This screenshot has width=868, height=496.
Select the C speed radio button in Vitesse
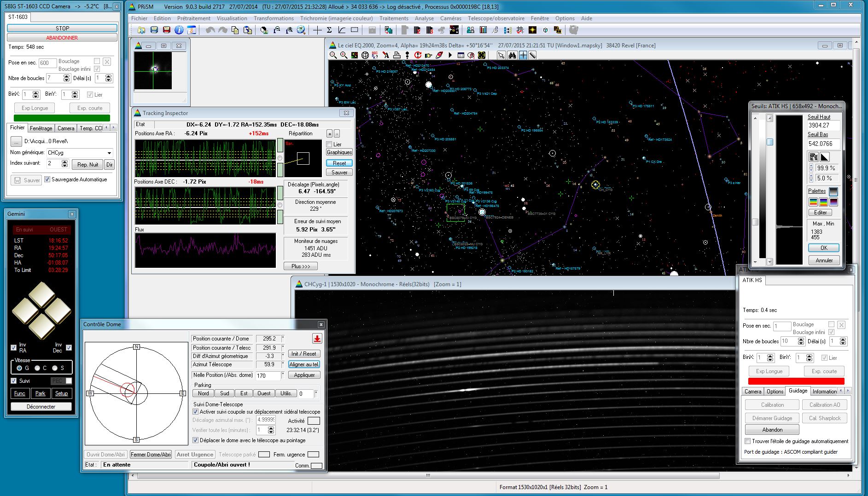click(37, 368)
